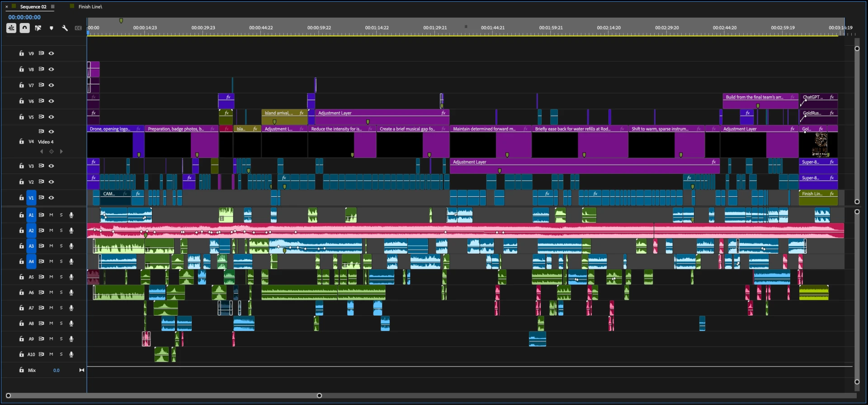Toggle visibility of V2 track
The width and height of the screenshot is (868, 405).
pos(52,182)
